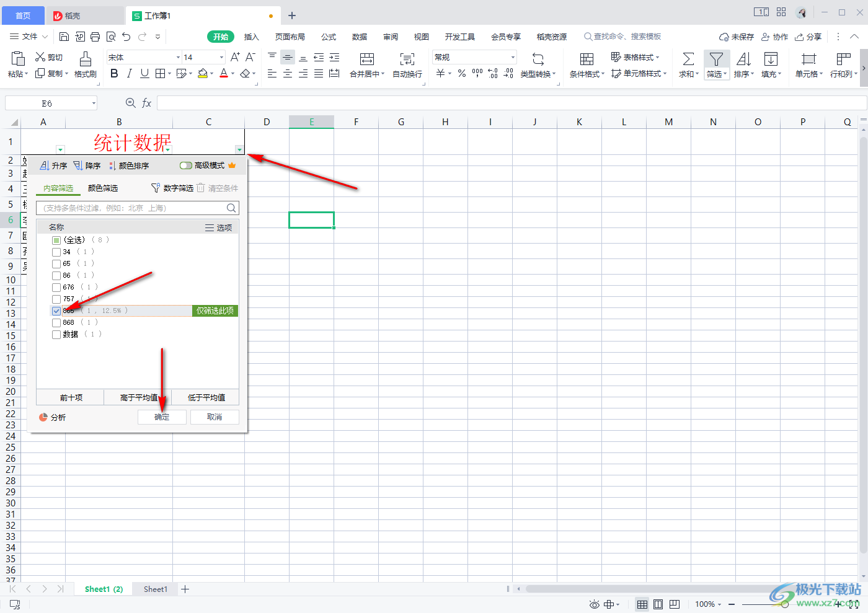The width and height of the screenshot is (868, 613).
Task: Switch to page layout view icon in status bar
Action: tap(658, 604)
